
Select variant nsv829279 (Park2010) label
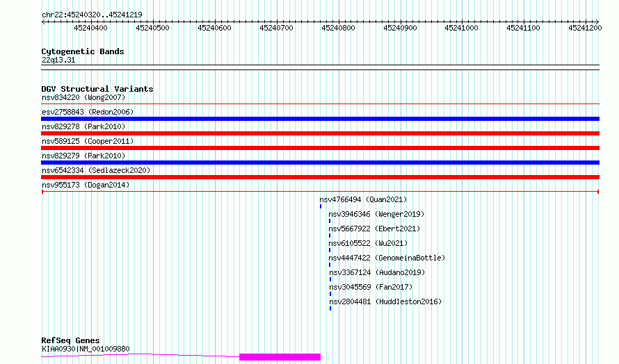coord(83,156)
